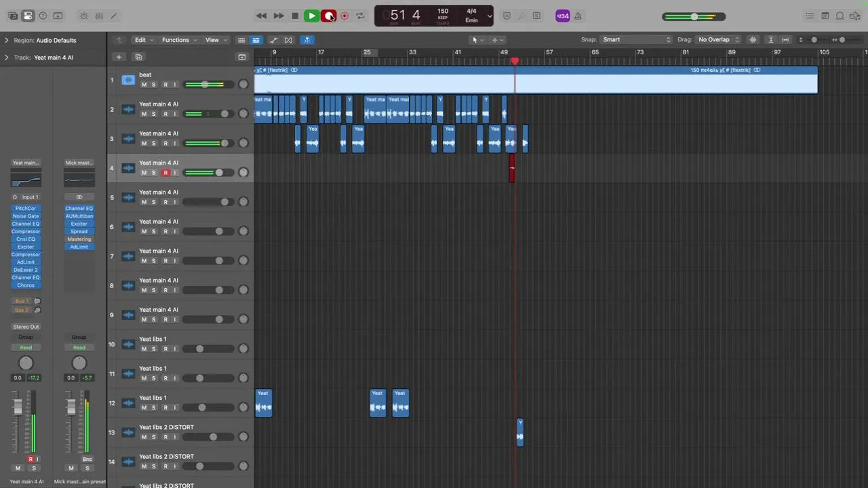Open the Note Pads panel
Image resolution: width=868 pixels, height=488 pixels.
825,16
